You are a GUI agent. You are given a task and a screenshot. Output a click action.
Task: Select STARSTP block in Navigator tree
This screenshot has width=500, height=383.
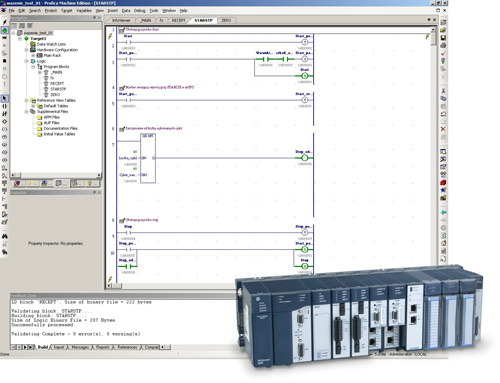(58, 89)
